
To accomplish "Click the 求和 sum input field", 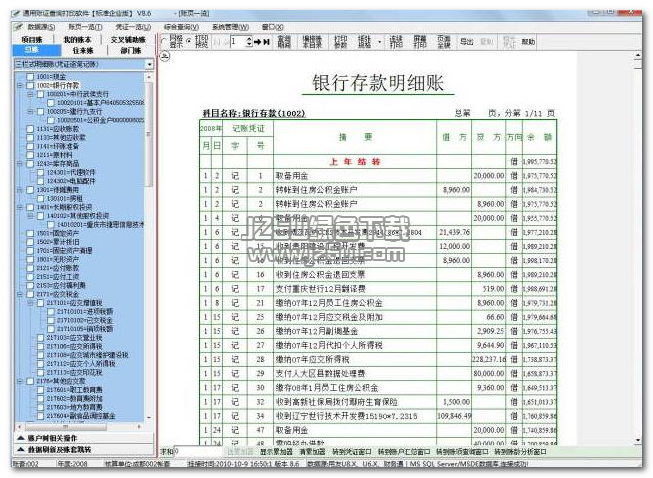I will [x=199, y=451].
